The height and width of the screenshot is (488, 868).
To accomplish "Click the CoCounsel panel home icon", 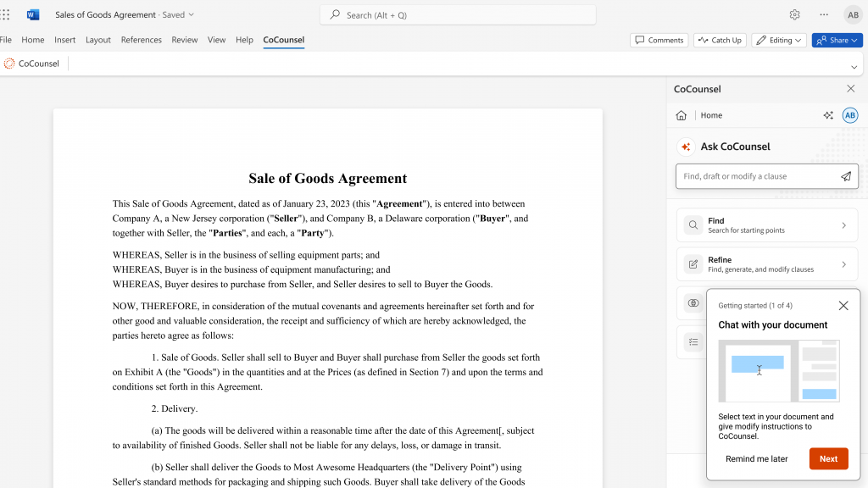I will point(682,115).
